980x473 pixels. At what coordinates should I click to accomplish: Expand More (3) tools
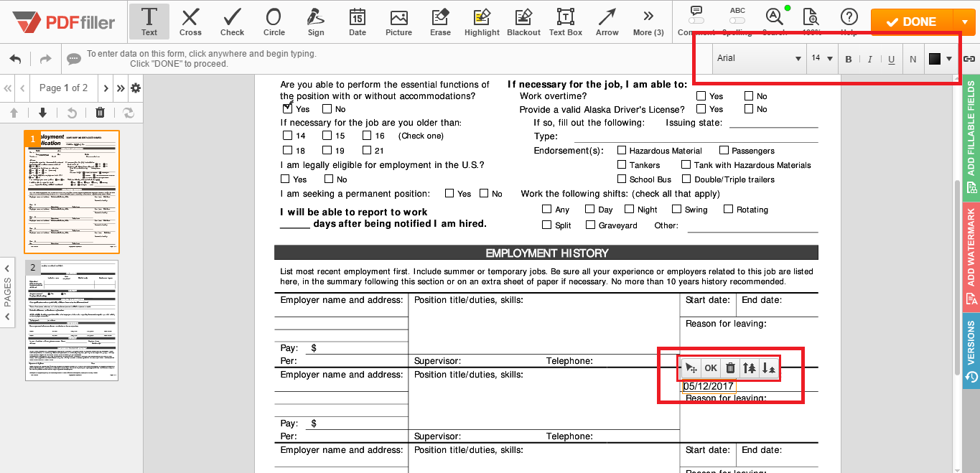pos(648,22)
